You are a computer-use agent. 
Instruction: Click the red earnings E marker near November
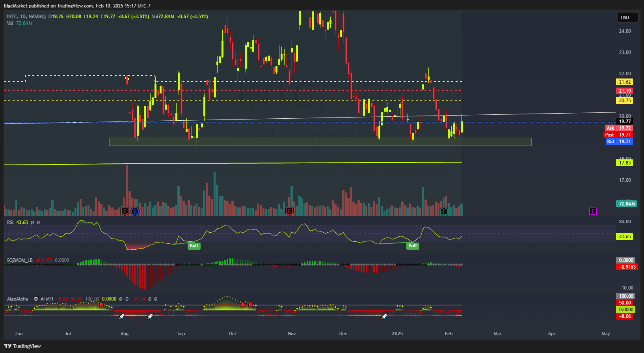tap(289, 211)
